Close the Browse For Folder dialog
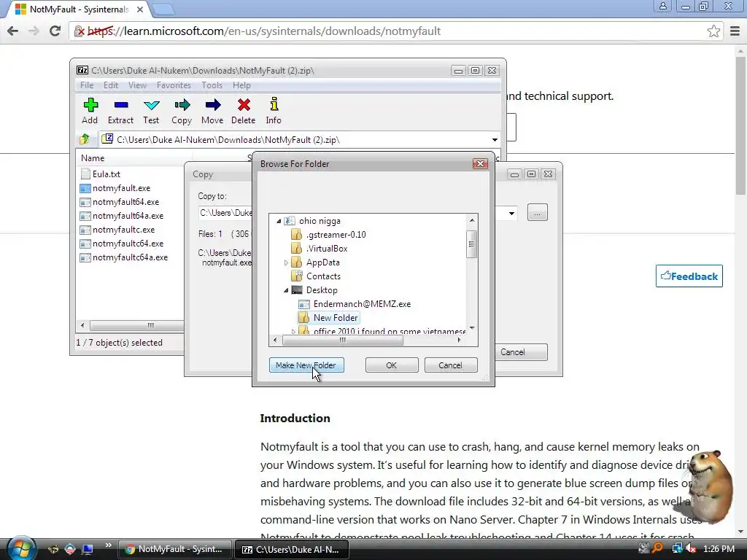747x560 pixels. pyautogui.click(x=480, y=164)
